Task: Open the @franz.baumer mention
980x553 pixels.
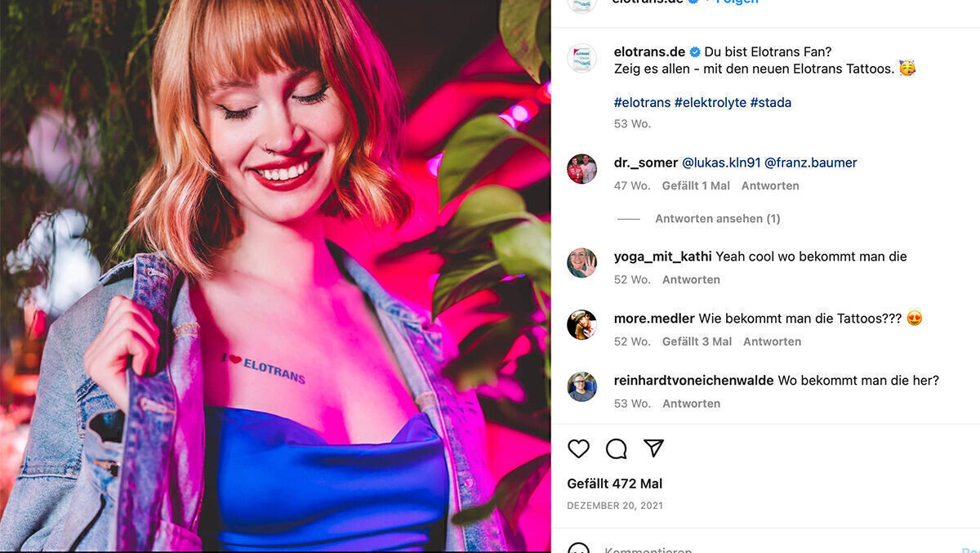Action: click(x=810, y=163)
